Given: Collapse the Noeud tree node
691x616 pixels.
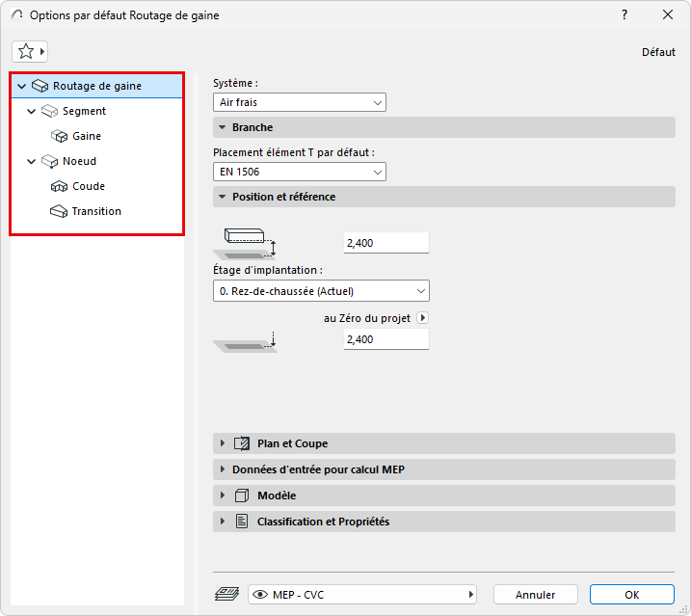Looking at the screenshot, I should tap(32, 161).
